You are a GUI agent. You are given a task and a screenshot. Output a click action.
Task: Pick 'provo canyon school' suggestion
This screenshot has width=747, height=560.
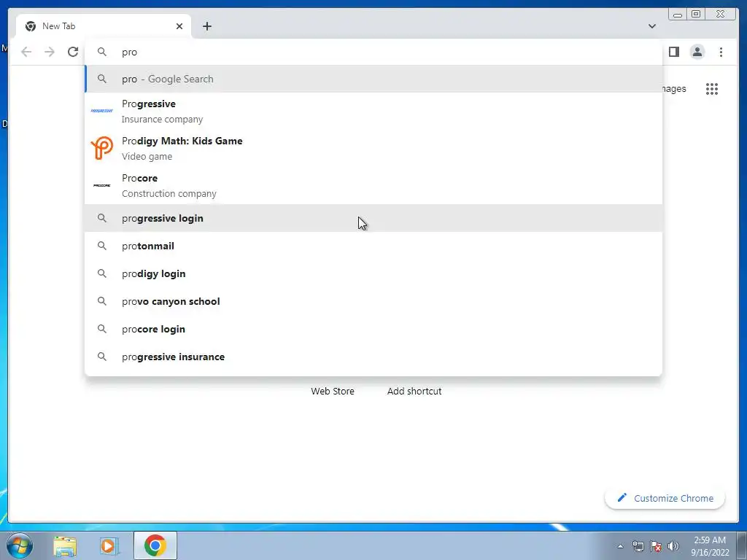coord(373,301)
